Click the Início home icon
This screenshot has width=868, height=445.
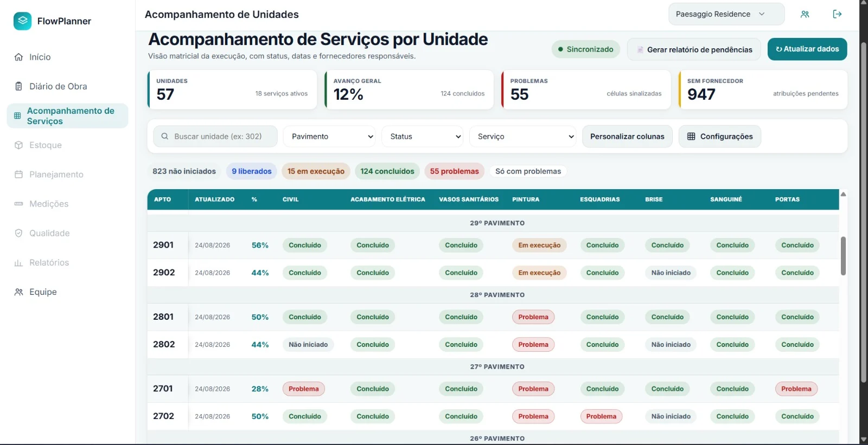point(18,57)
